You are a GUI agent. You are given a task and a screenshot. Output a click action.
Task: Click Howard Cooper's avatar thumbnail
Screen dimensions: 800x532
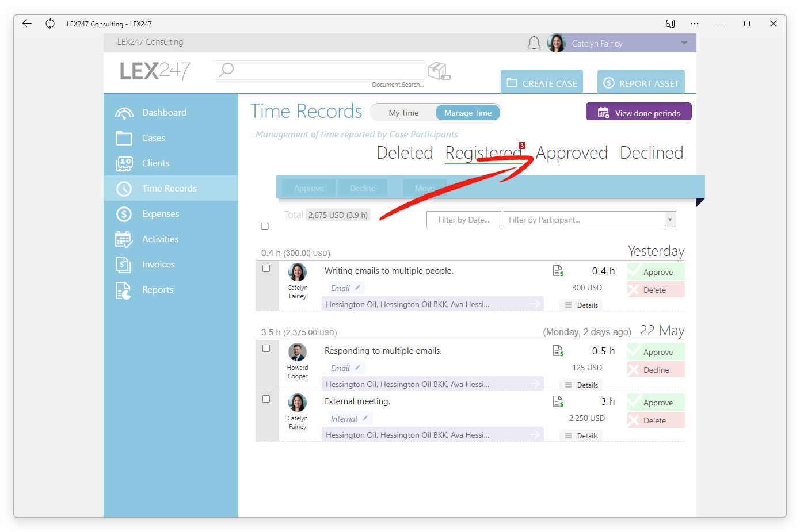(298, 352)
